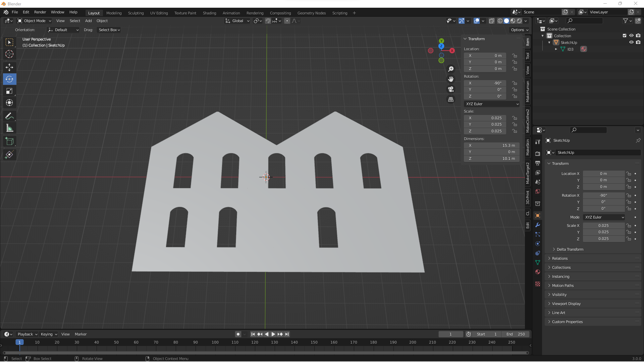Toggle viewport visibility eye for Collection
The height and width of the screenshot is (362, 644).
coord(631,36)
